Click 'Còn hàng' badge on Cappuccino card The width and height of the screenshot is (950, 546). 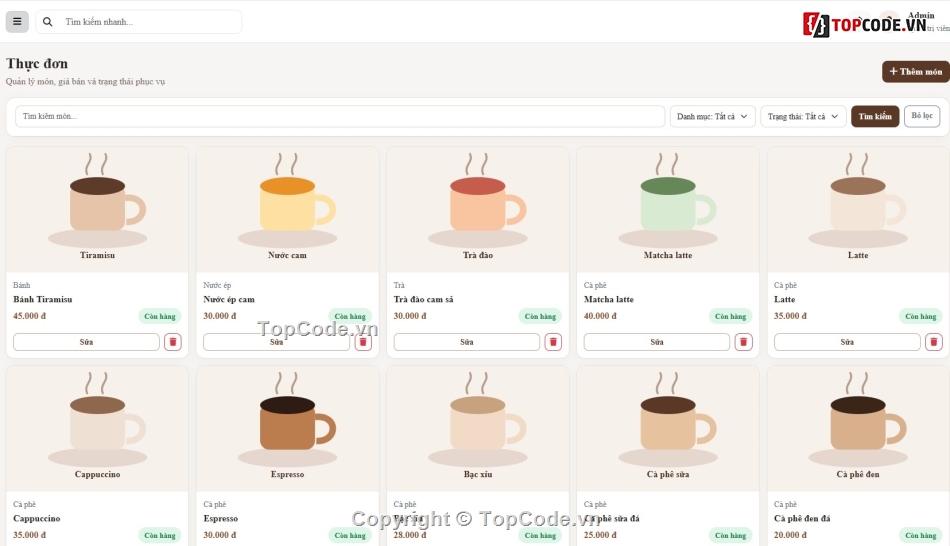(x=160, y=536)
